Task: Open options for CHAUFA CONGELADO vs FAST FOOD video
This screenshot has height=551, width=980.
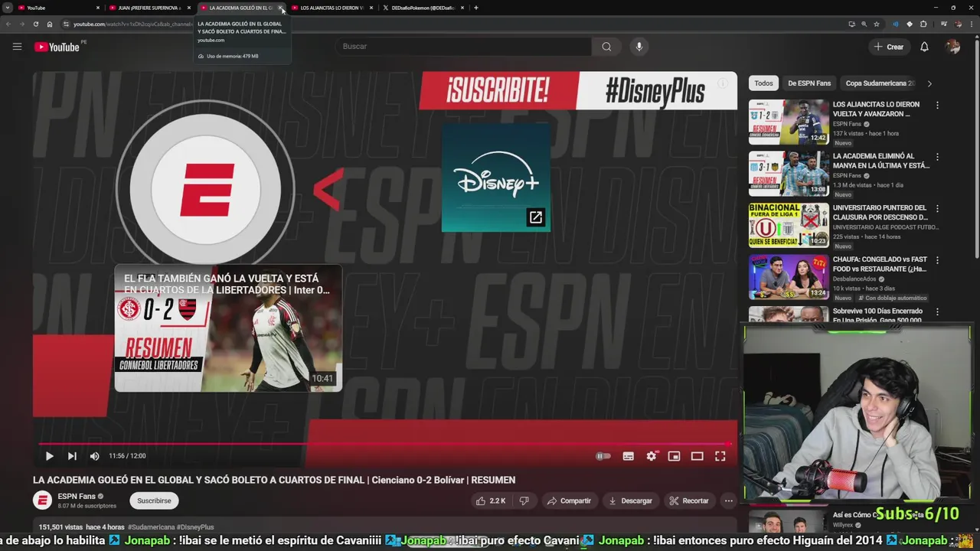Action: point(937,260)
